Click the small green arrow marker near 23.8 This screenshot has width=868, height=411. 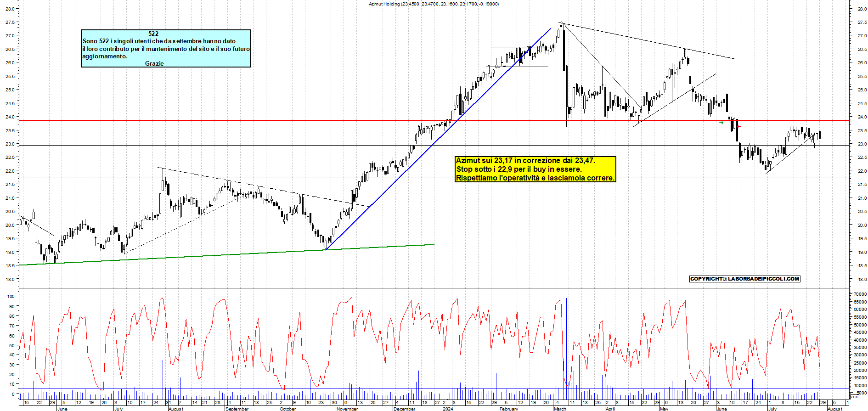tap(721, 123)
